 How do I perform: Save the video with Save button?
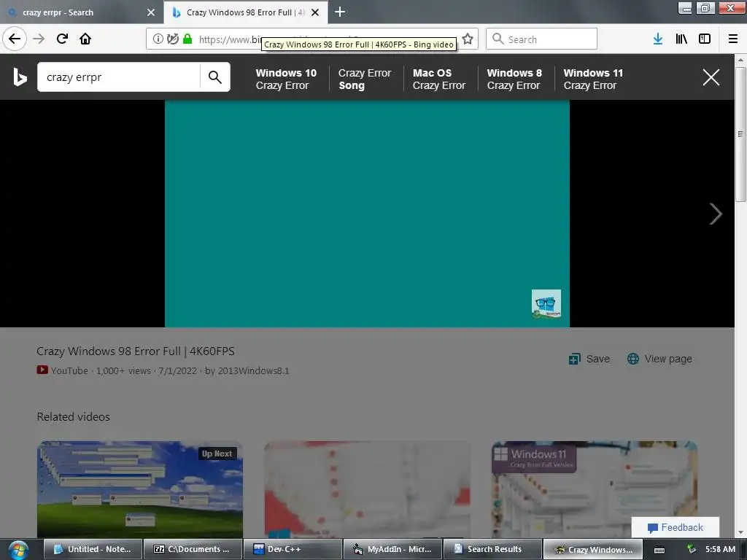click(x=589, y=359)
